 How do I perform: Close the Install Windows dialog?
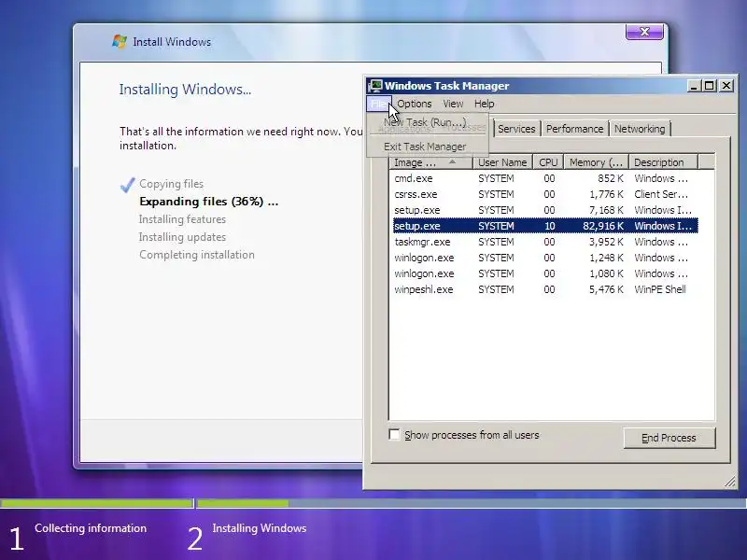click(644, 32)
